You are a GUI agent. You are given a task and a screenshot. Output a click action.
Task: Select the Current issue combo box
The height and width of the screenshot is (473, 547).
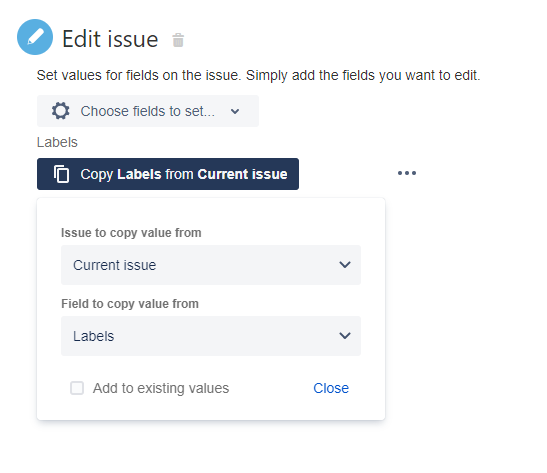pos(211,265)
